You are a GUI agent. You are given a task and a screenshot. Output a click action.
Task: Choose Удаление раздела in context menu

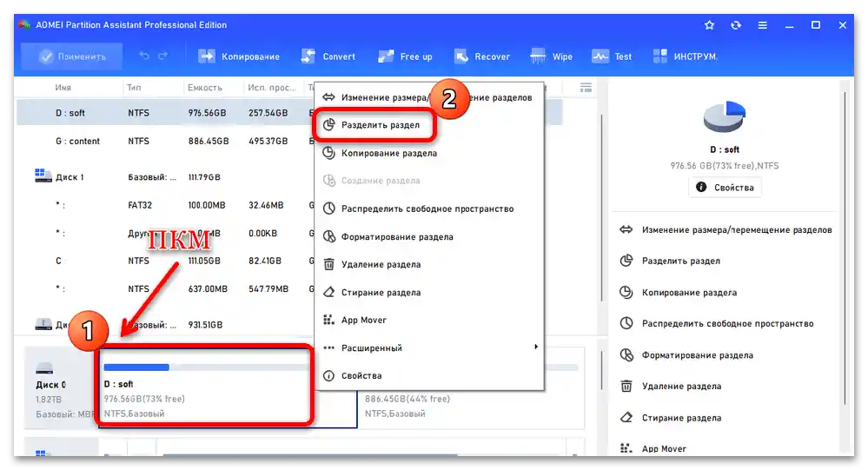(x=381, y=265)
